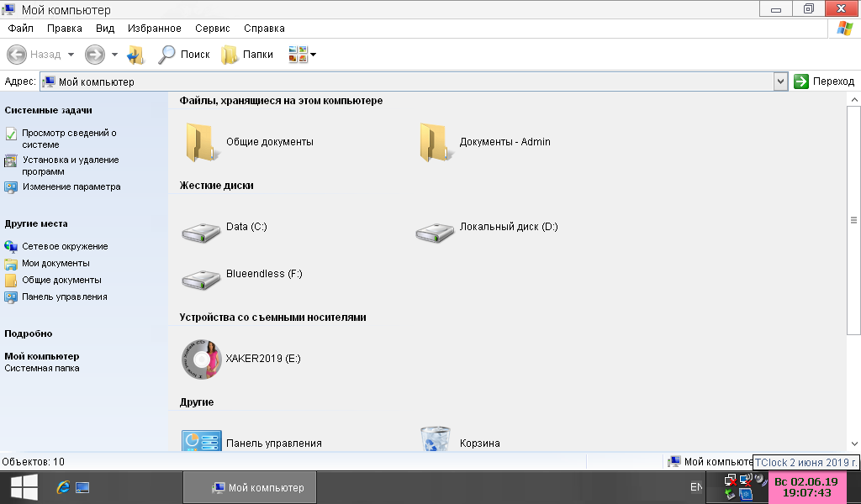This screenshot has height=504, width=861.
Task: Select the Общие документы folder icon
Action: (201, 142)
